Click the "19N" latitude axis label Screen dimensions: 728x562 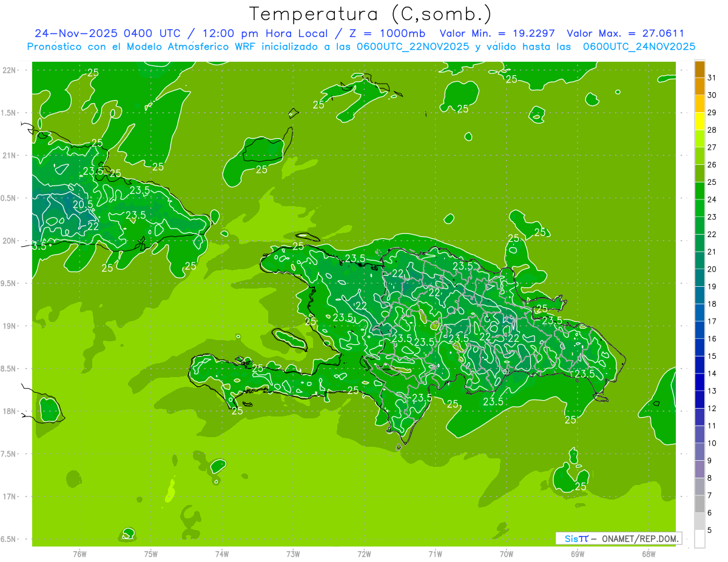pyautogui.click(x=10, y=326)
